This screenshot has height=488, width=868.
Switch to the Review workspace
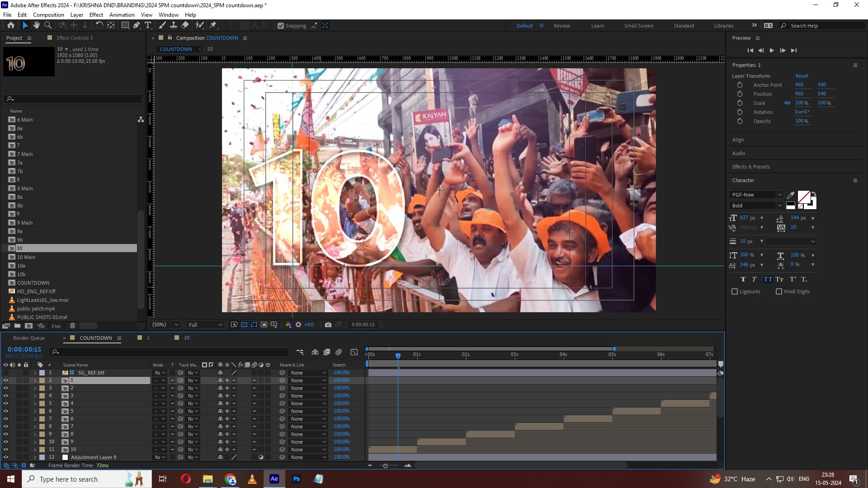pyautogui.click(x=562, y=26)
